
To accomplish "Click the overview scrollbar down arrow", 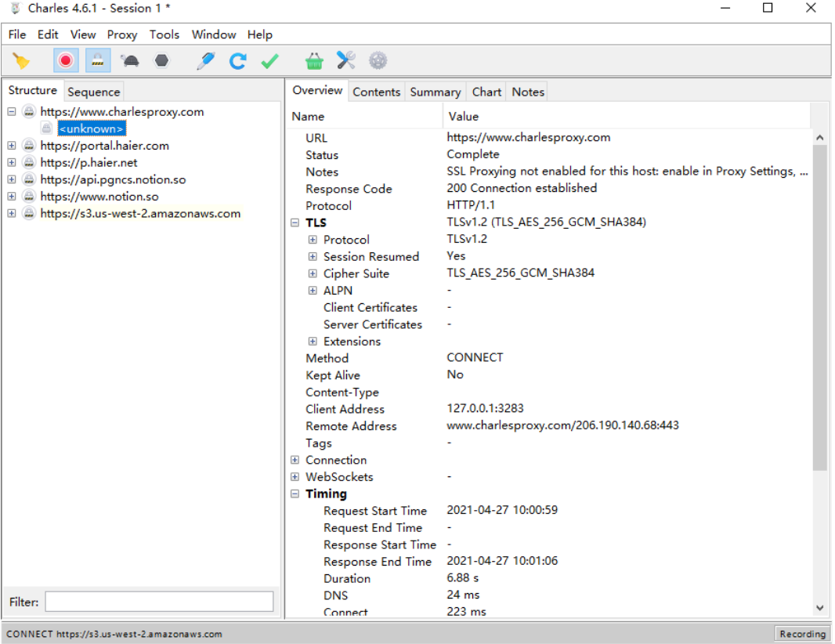I will (820, 608).
